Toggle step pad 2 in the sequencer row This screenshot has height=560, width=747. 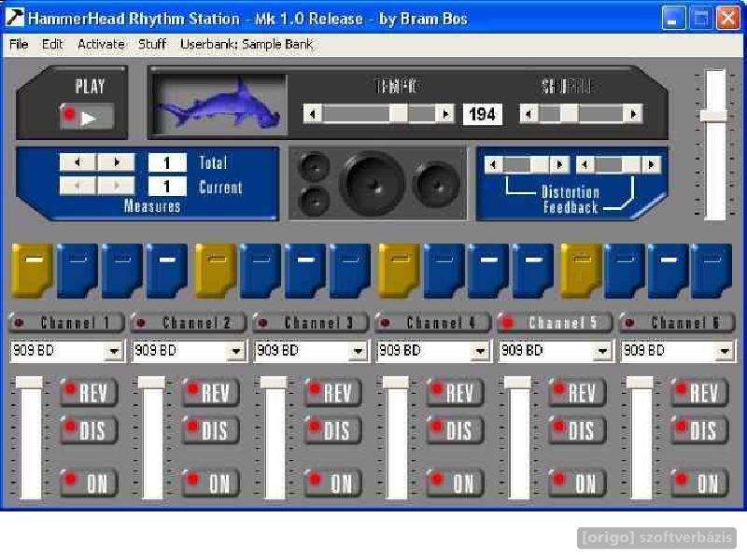tap(78, 271)
